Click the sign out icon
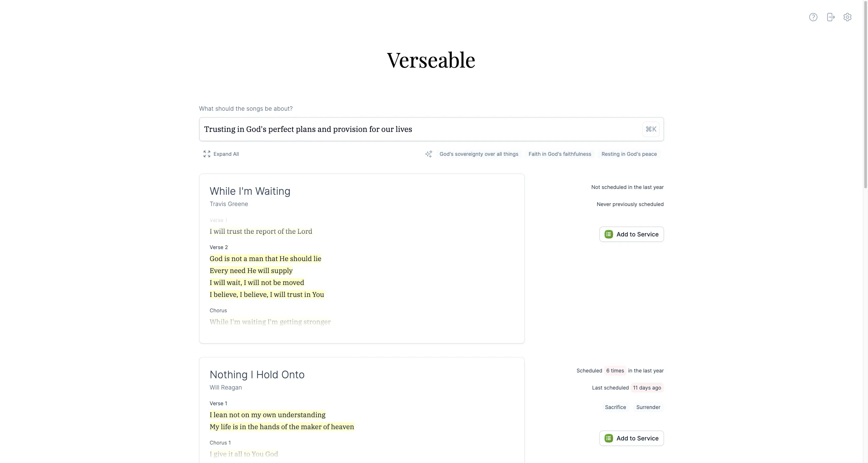The width and height of the screenshot is (868, 463). [x=830, y=17]
